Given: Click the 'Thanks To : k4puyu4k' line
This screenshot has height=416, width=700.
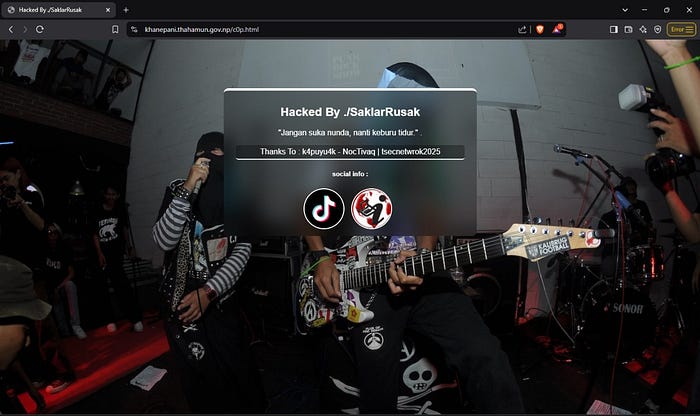Looking at the screenshot, I should (x=350, y=152).
